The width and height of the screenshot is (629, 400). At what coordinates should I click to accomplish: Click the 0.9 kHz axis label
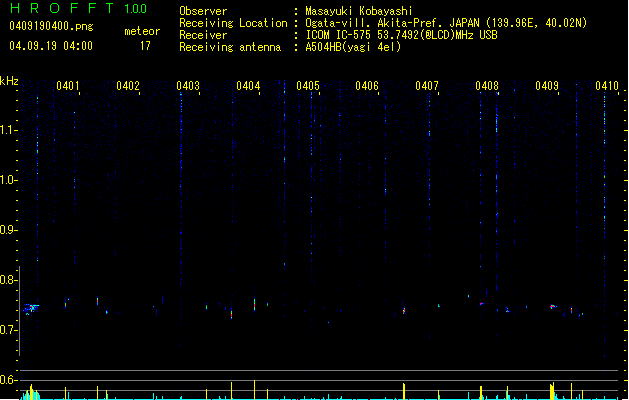coord(8,230)
